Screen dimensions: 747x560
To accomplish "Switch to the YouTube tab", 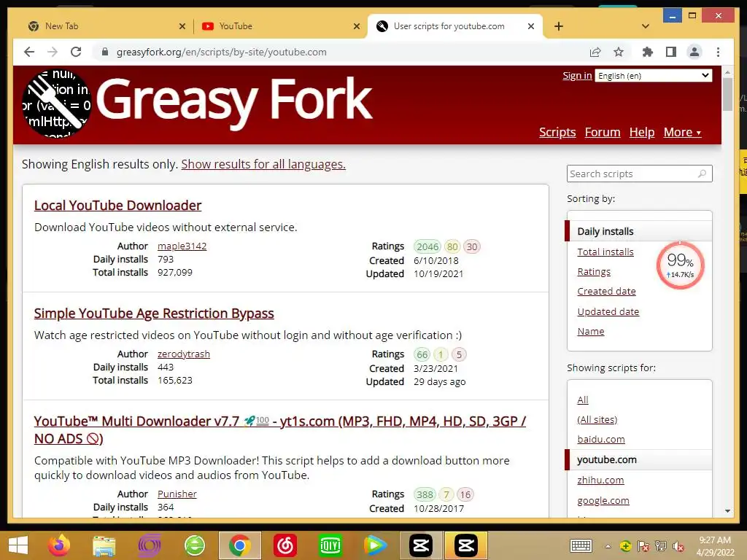I will coord(280,26).
